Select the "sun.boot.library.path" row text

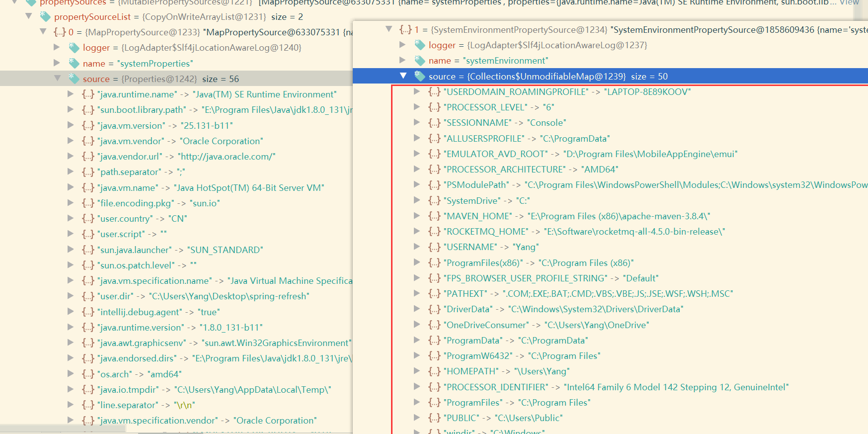[225, 110]
